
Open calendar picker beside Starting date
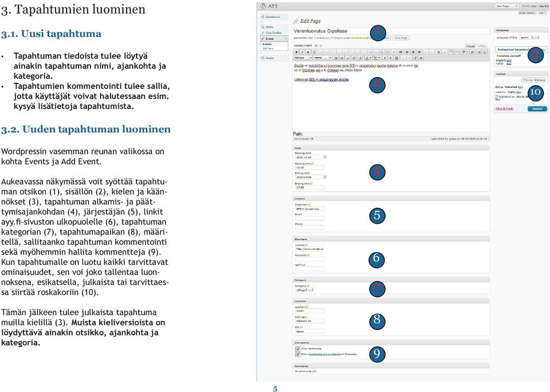tap(325, 157)
